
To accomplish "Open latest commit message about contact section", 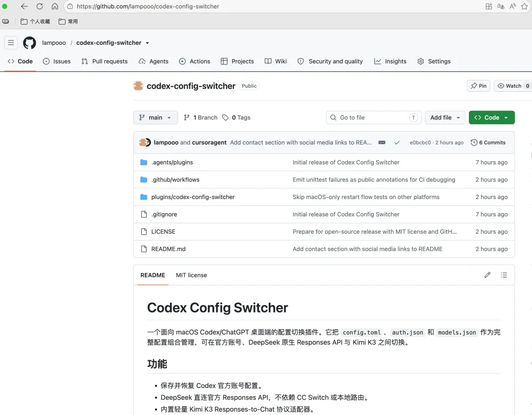I will [300, 142].
